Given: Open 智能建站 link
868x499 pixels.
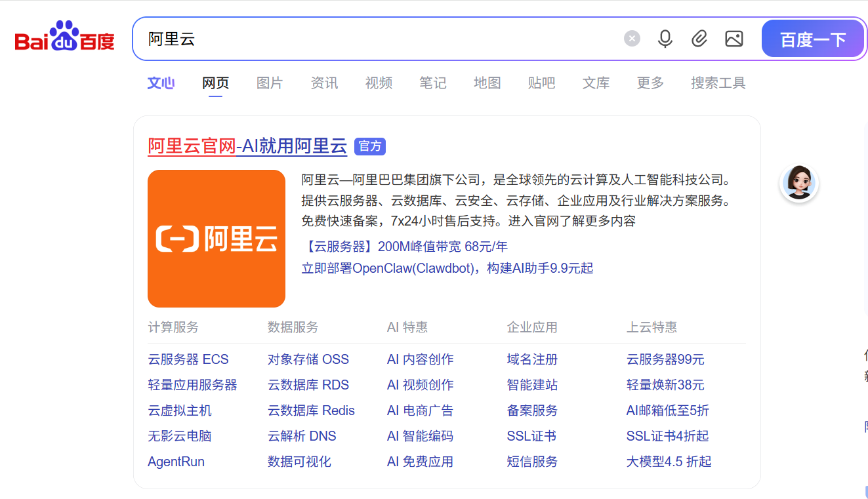Looking at the screenshot, I should click(x=532, y=385).
